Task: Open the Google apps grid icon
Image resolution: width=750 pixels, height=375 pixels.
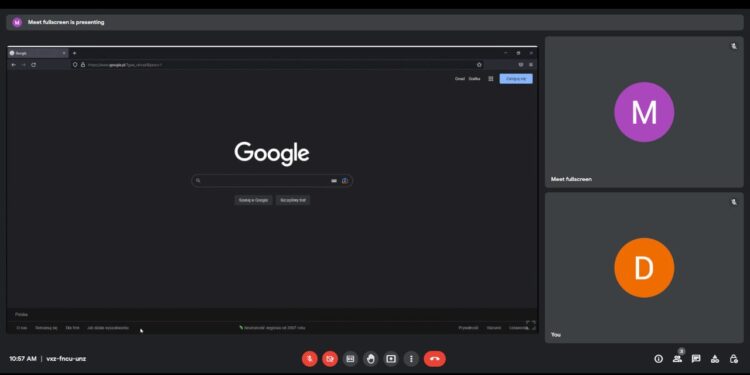Action: 491,78
